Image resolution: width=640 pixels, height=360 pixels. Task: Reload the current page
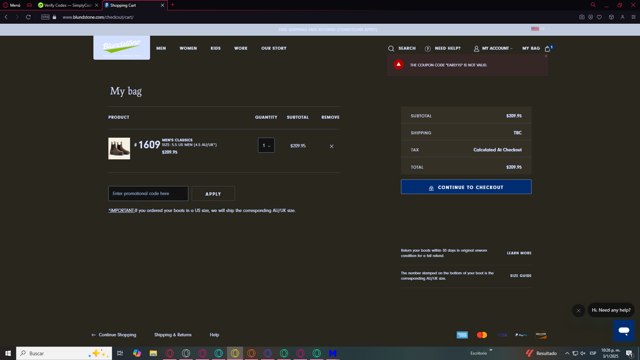click(28, 17)
